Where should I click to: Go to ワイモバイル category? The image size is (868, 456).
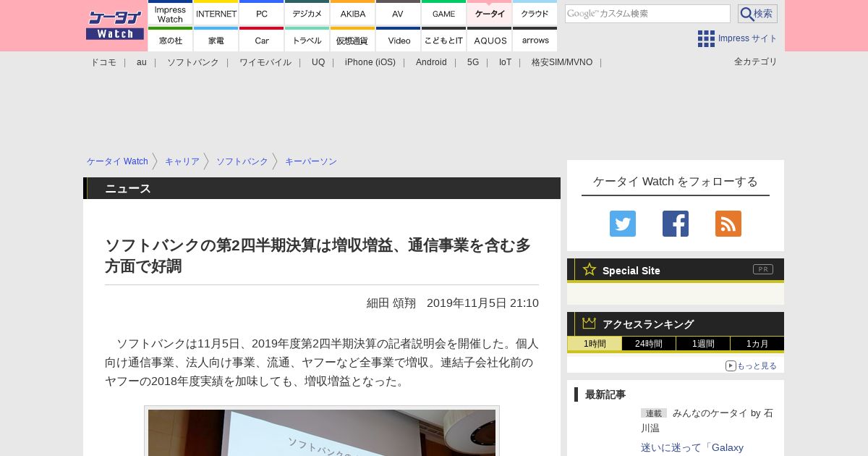(265, 62)
